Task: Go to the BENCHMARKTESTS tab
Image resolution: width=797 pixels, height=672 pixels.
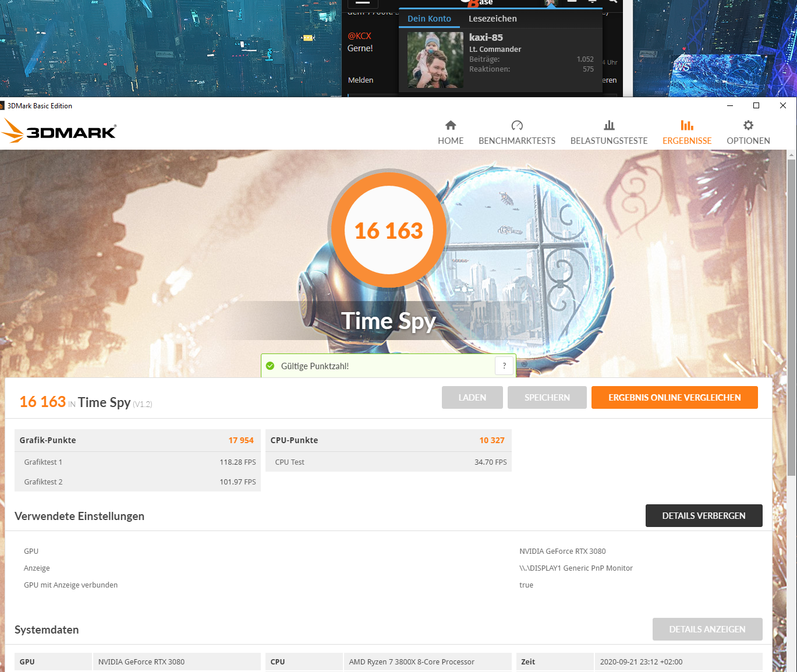Action: 517,133
